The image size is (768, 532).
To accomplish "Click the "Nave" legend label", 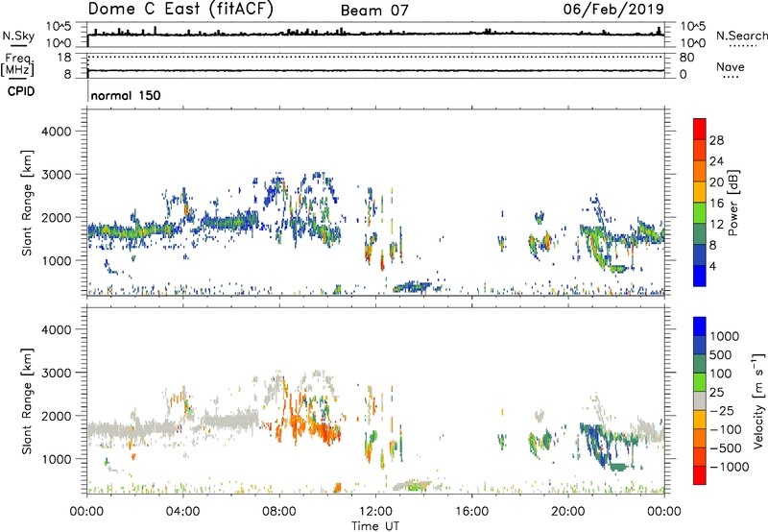I will click(730, 66).
